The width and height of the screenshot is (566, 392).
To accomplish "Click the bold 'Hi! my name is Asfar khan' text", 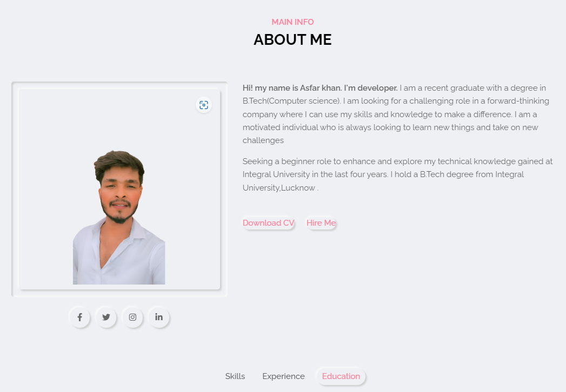I will click(292, 88).
